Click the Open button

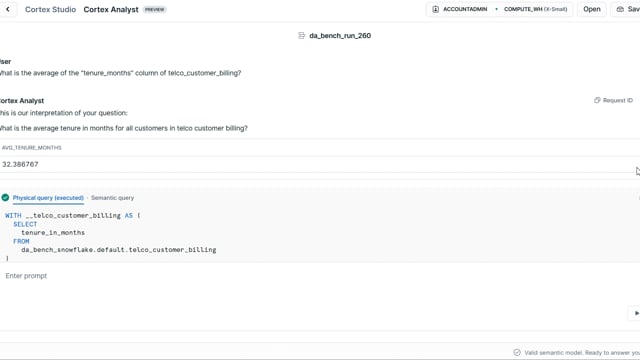point(592,9)
